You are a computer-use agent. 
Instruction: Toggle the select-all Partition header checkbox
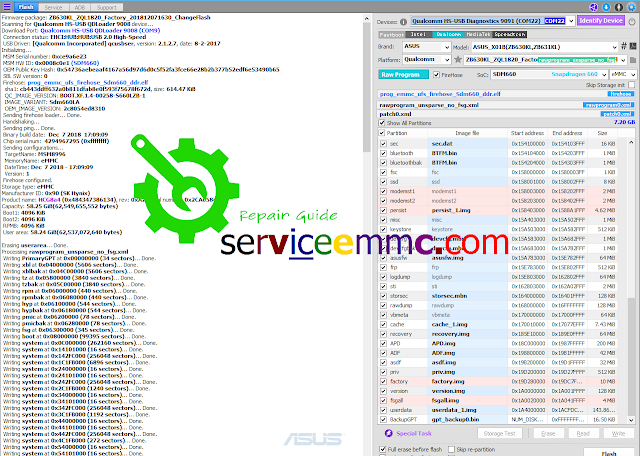382,133
